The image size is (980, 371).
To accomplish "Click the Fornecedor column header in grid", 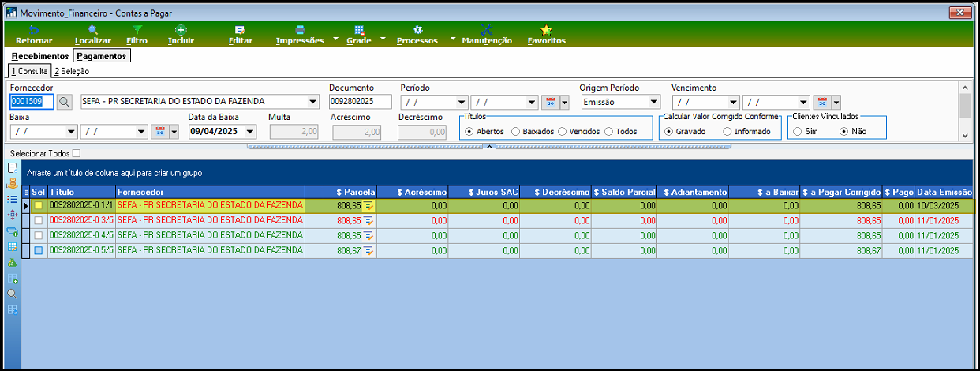I will 209,192.
